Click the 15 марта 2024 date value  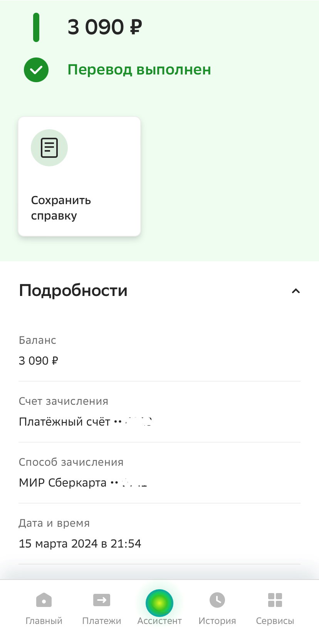[x=80, y=544]
